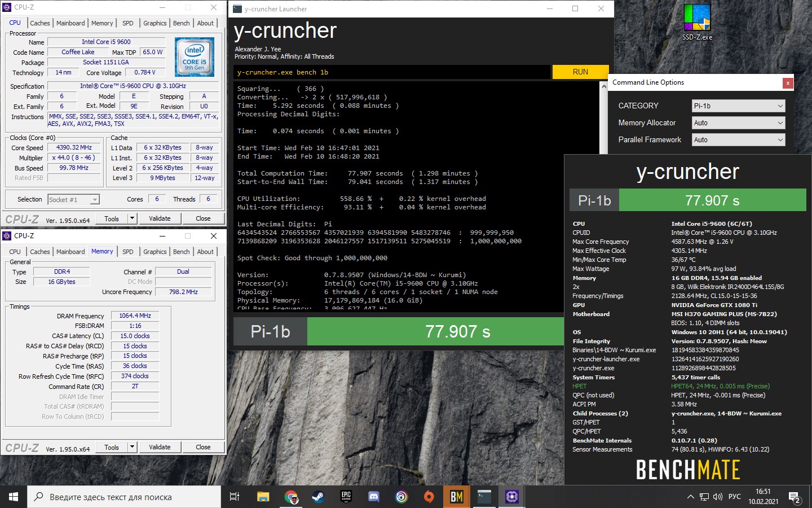Open Memory tab in upper CPU-Z window
Screen dimensions: 812x508
pyautogui.click(x=102, y=23)
